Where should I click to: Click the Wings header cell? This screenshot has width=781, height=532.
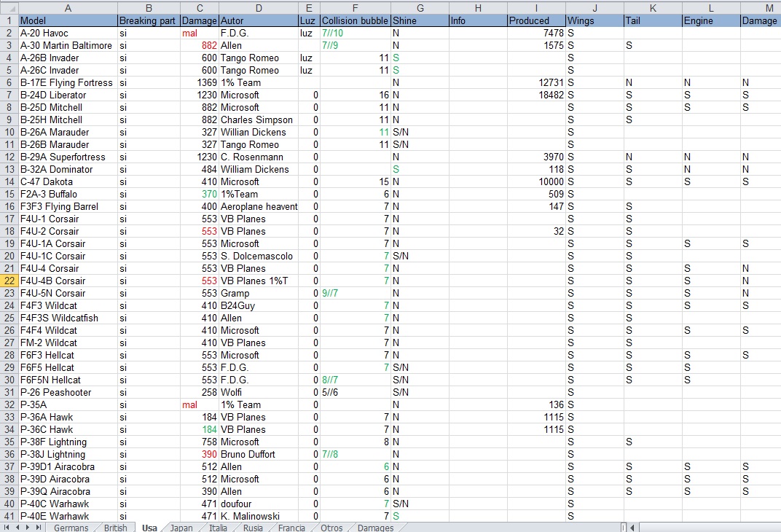coord(594,20)
